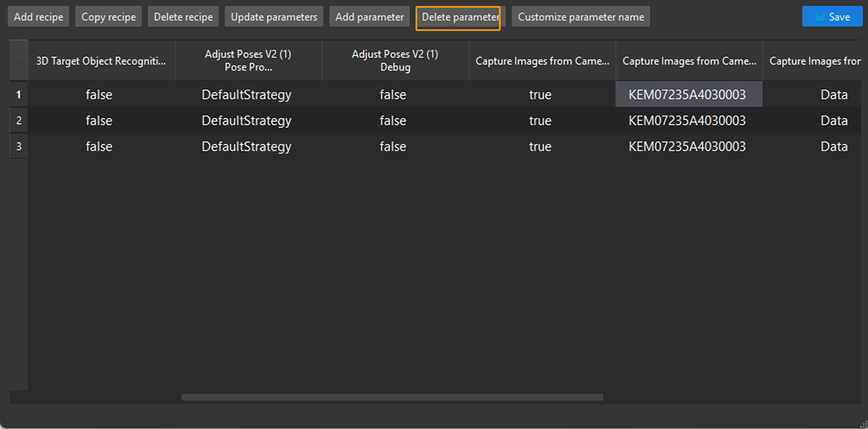
Task: Select the 3D Target Object Recognition column header
Action: 101,60
